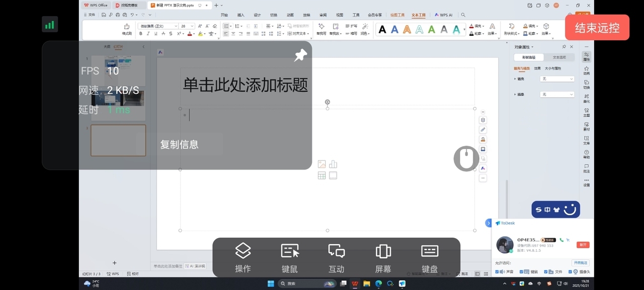Pin the FPS network stats panel
The height and width of the screenshot is (290, 644).
tap(300, 55)
